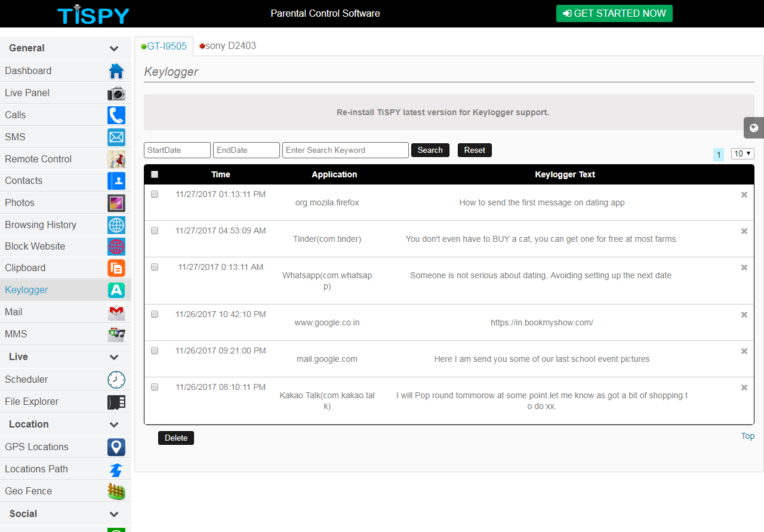This screenshot has height=532, width=764.
Task: Remove the Kakao Talk entry with X
Action: pos(744,388)
